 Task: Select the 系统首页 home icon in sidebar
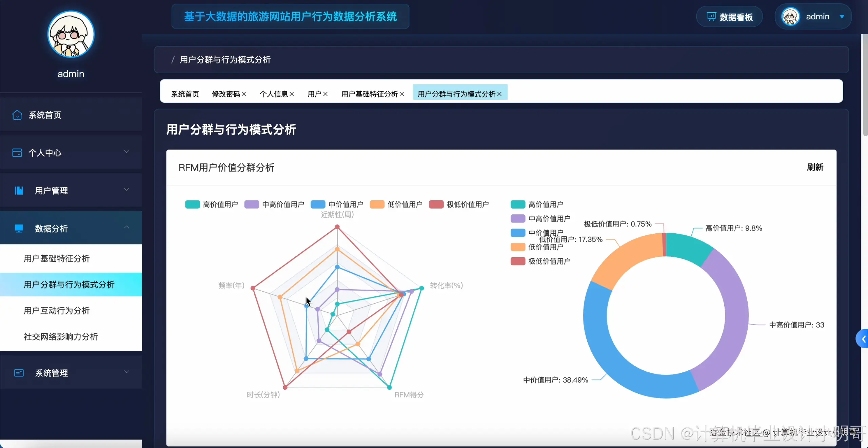point(17,115)
